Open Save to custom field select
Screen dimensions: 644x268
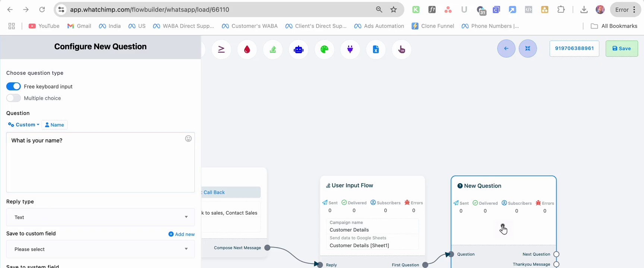[x=101, y=249]
